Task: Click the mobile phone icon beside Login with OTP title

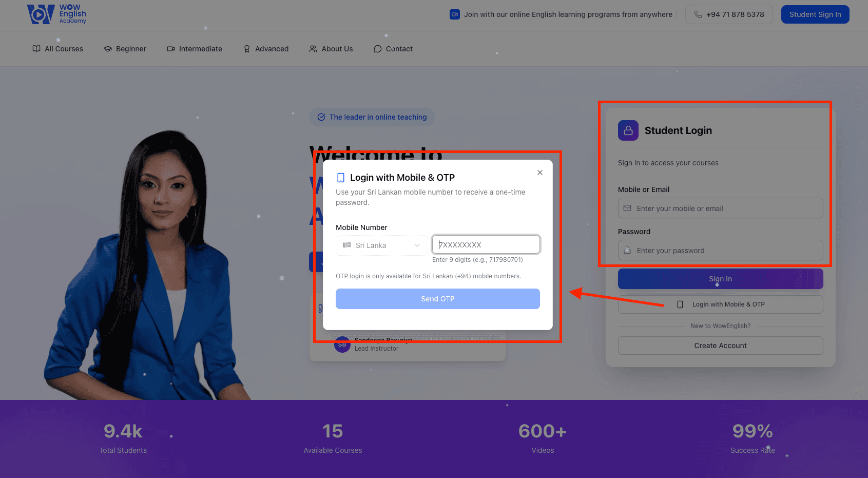Action: [x=341, y=177]
